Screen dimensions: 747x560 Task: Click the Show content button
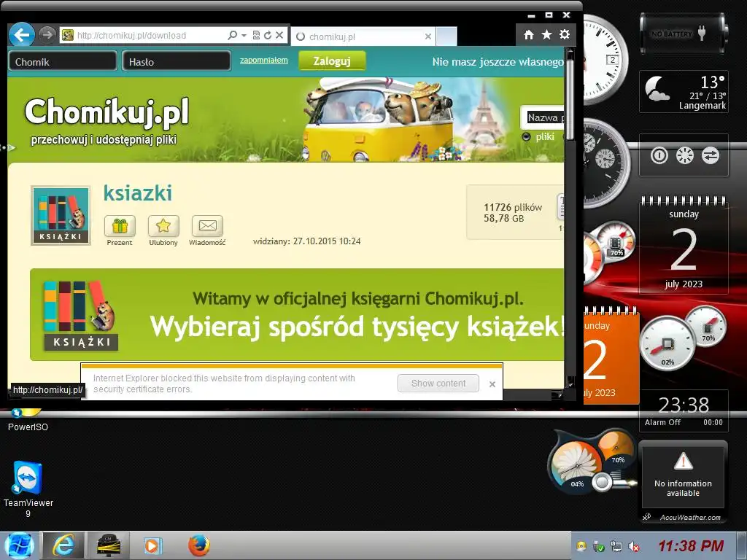438,384
